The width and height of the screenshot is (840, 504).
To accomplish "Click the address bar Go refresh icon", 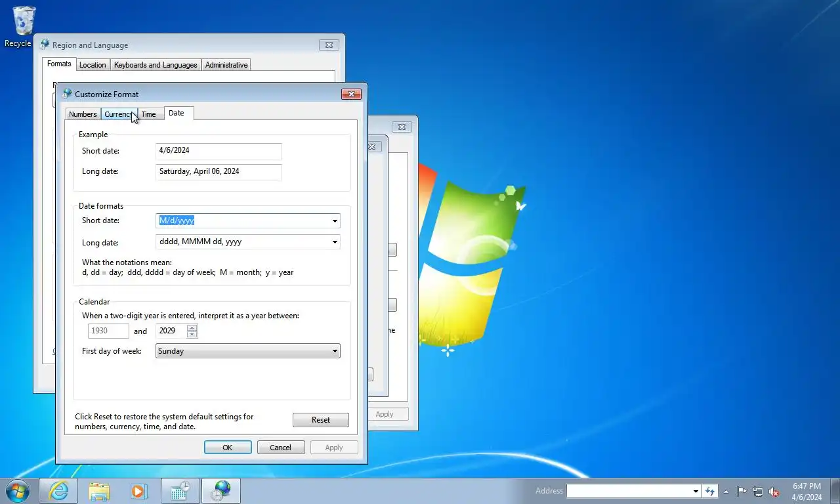I will tap(709, 491).
